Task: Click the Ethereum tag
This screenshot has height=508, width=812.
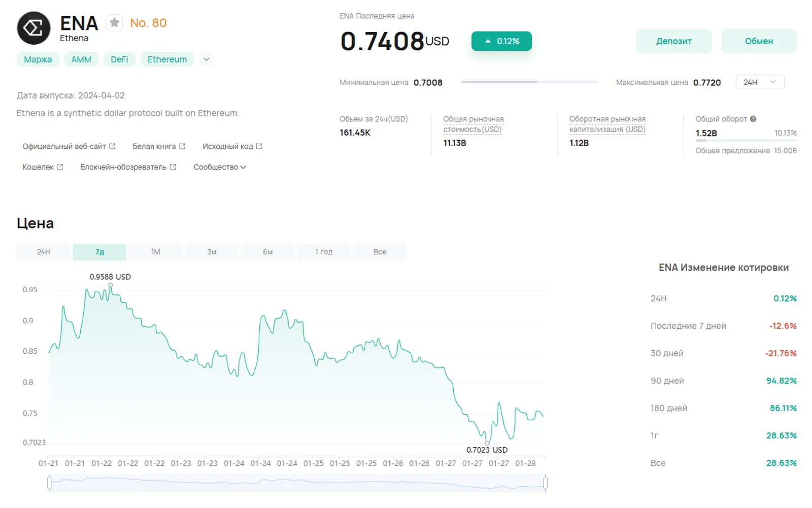Action: point(167,59)
